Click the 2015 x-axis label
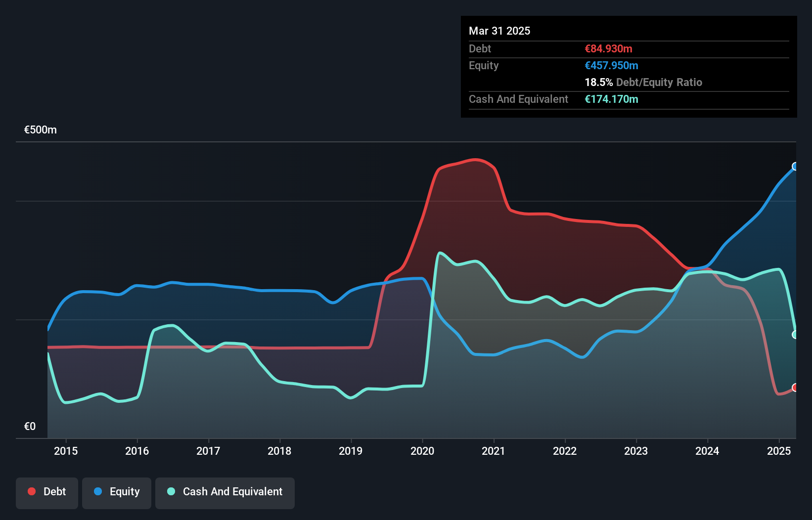The image size is (812, 520). pyautogui.click(x=66, y=451)
